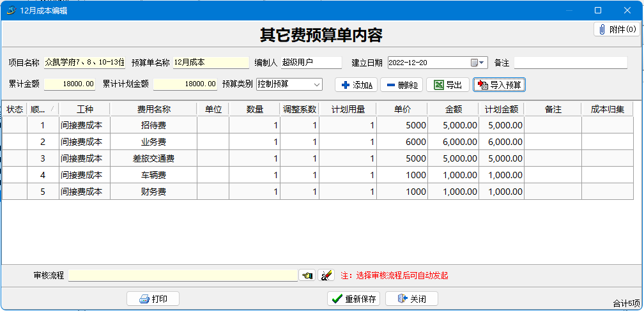644x311 pixels.
Task: Click the 审核流程 yellow input field
Action: tap(183, 275)
